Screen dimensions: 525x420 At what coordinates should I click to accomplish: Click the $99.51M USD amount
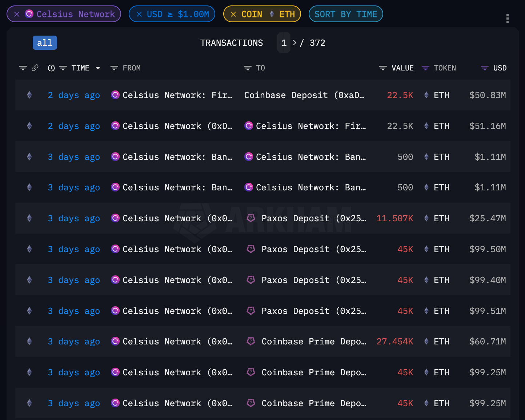coord(488,311)
